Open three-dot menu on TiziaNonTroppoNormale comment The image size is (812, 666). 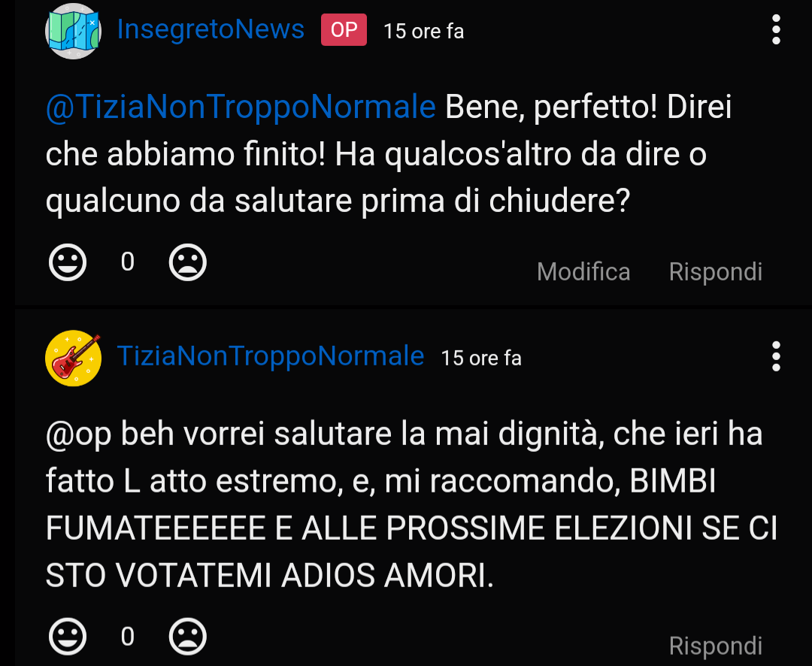(776, 356)
